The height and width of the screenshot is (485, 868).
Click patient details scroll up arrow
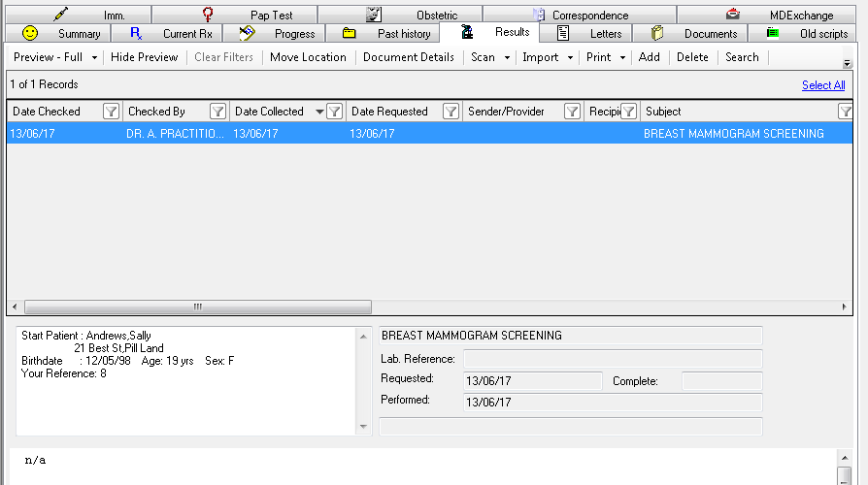pyautogui.click(x=363, y=337)
